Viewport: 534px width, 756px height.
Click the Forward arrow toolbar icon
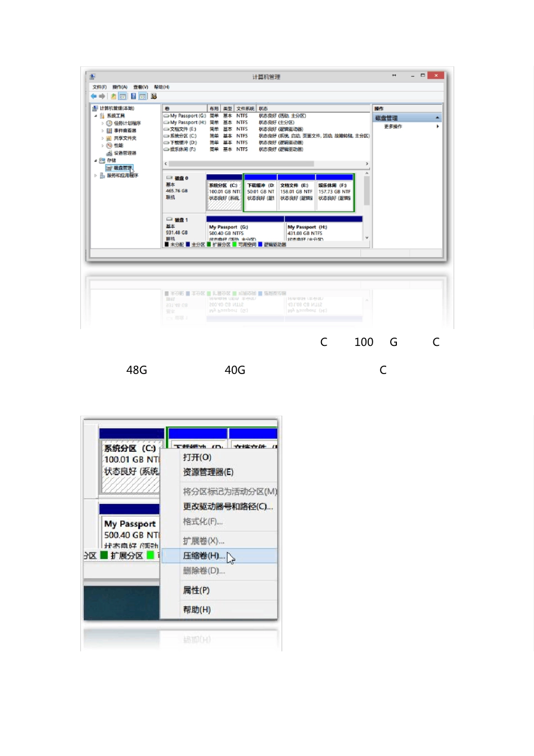coord(102,96)
